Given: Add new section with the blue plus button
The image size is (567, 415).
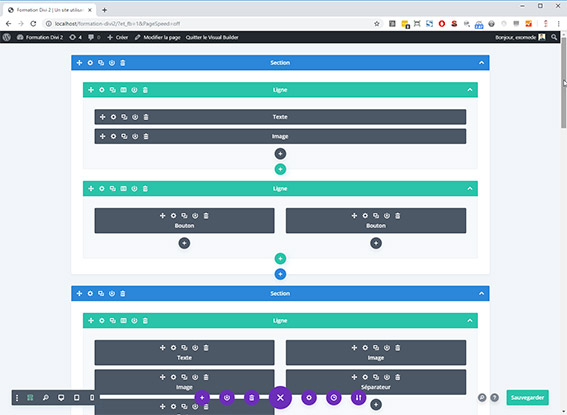Looking at the screenshot, I should pos(280,274).
